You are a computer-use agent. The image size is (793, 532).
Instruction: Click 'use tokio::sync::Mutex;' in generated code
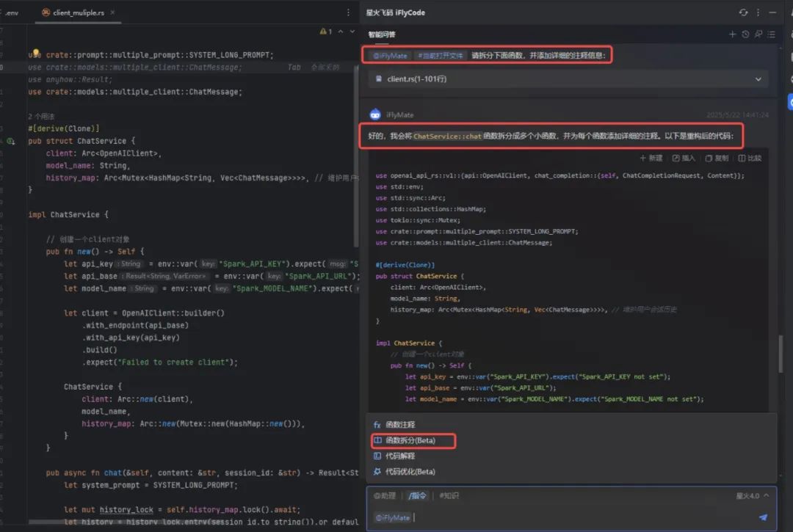(418, 220)
